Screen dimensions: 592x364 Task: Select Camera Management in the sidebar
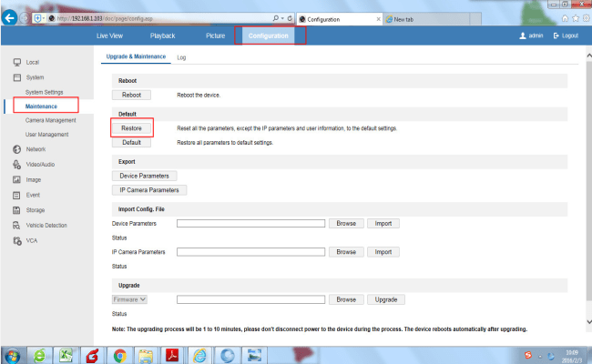tap(50, 120)
